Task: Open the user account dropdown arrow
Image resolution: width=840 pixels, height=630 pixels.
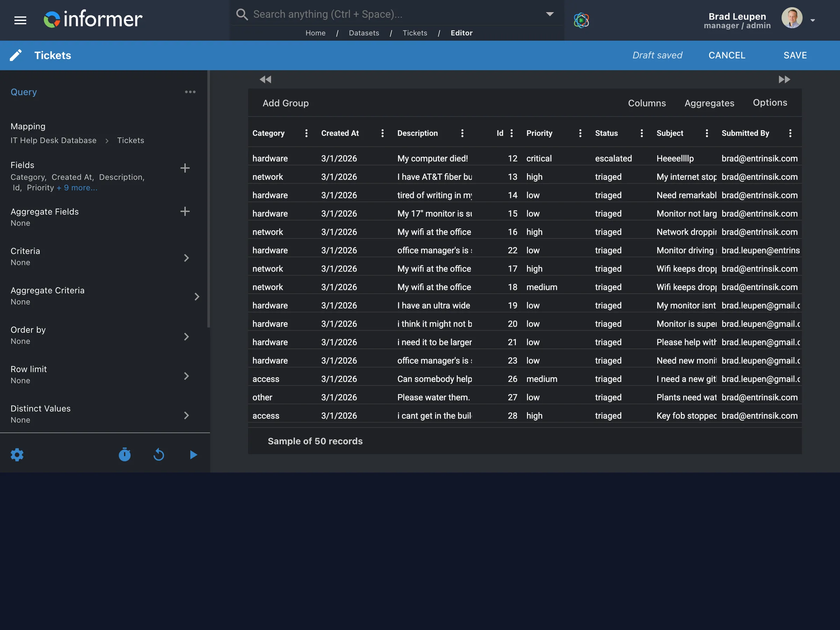Action: pos(813,20)
